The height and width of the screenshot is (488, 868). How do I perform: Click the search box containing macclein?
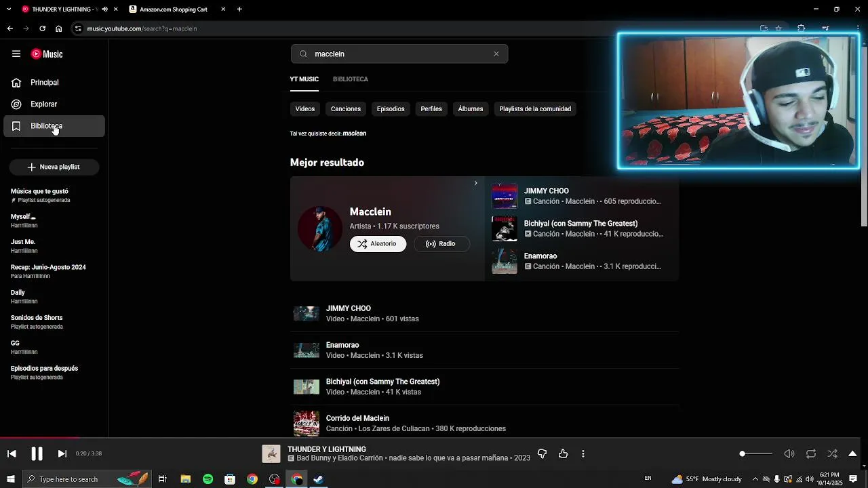click(x=400, y=54)
